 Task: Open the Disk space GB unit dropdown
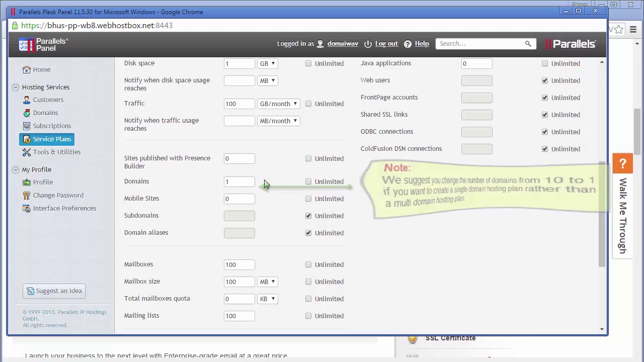click(267, 63)
